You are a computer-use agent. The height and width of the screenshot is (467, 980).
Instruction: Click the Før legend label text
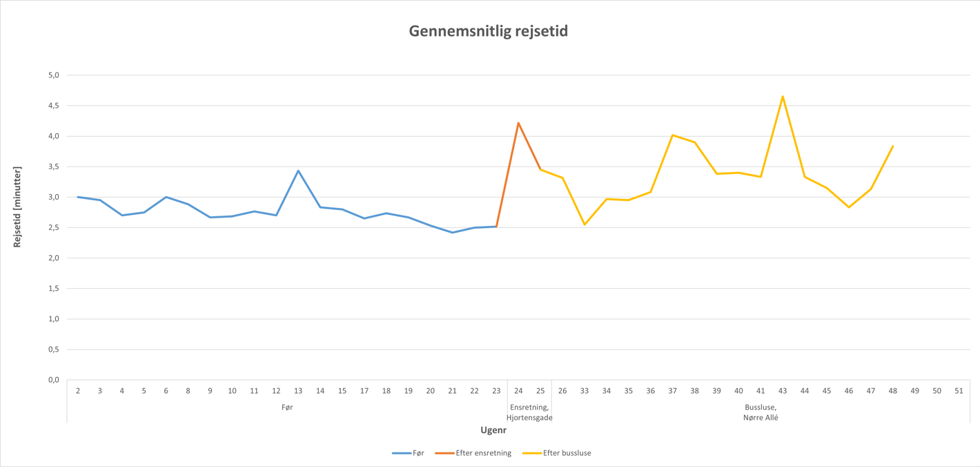418,453
